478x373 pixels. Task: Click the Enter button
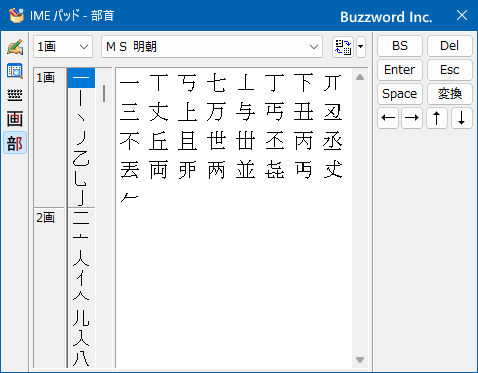[400, 70]
